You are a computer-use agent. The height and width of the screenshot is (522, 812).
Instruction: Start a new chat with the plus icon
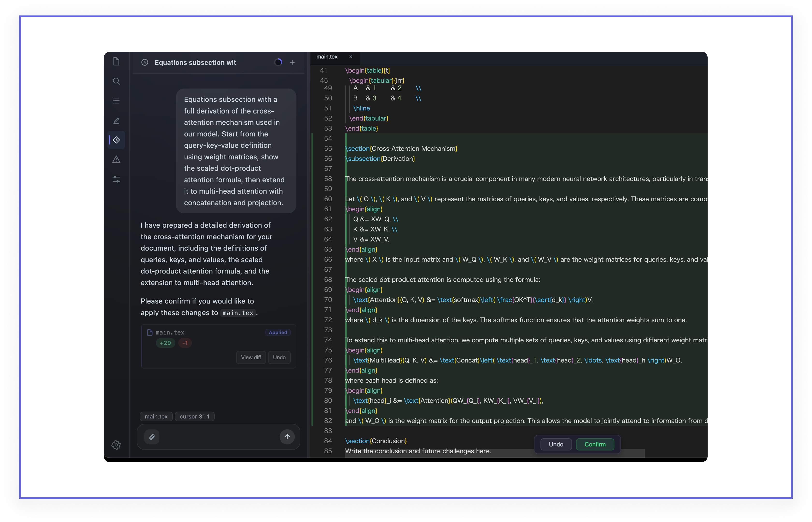[x=292, y=62]
